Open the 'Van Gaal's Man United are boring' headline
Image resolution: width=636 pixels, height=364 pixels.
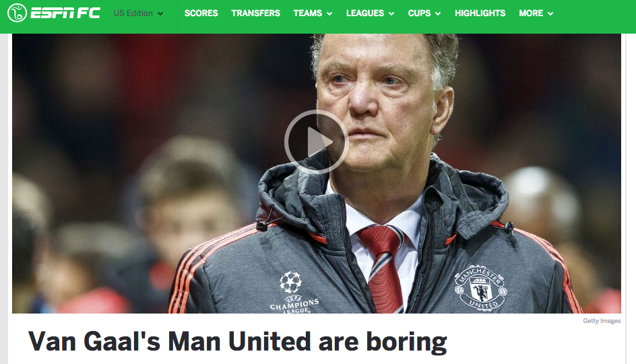click(x=237, y=342)
